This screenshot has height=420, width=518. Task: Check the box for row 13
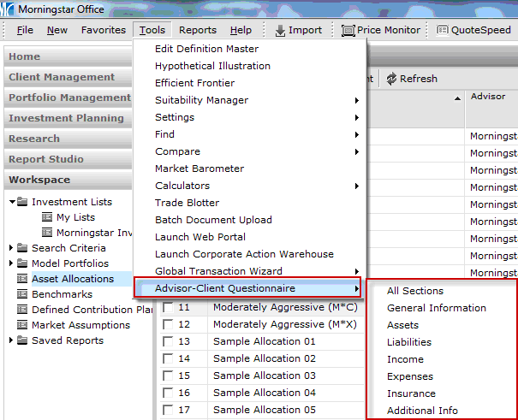click(x=167, y=341)
